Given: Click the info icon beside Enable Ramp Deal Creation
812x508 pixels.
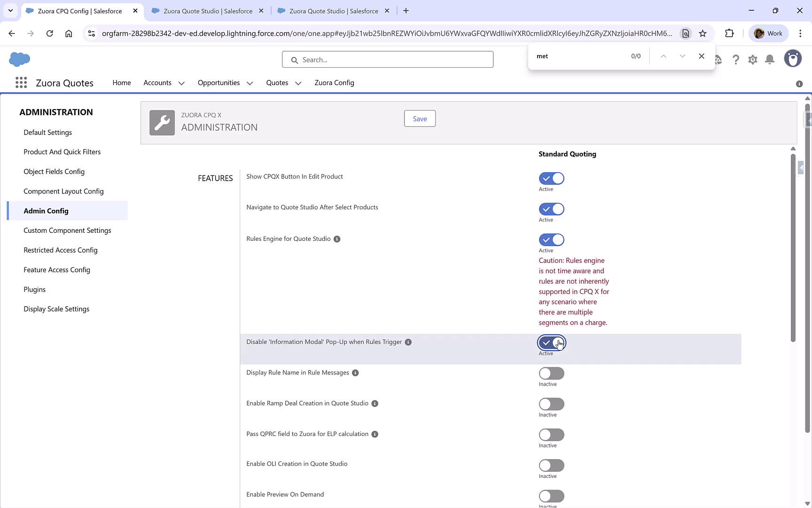Looking at the screenshot, I should (x=375, y=404).
